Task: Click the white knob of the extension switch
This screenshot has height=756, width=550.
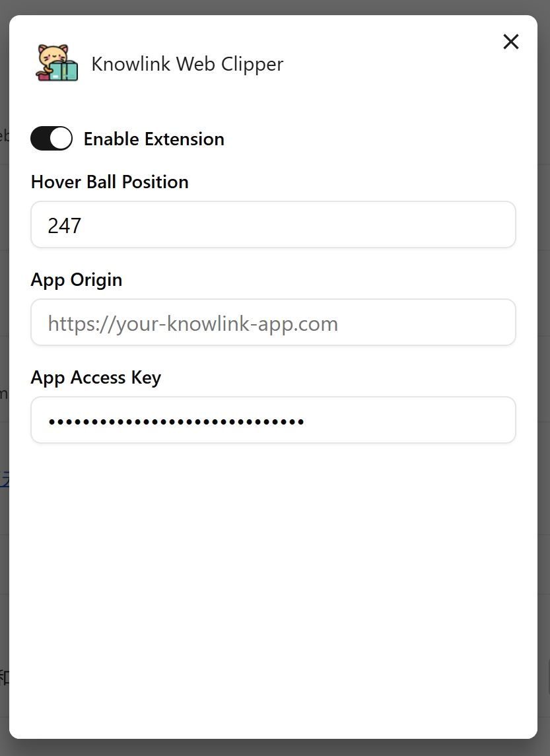Action: (61, 139)
